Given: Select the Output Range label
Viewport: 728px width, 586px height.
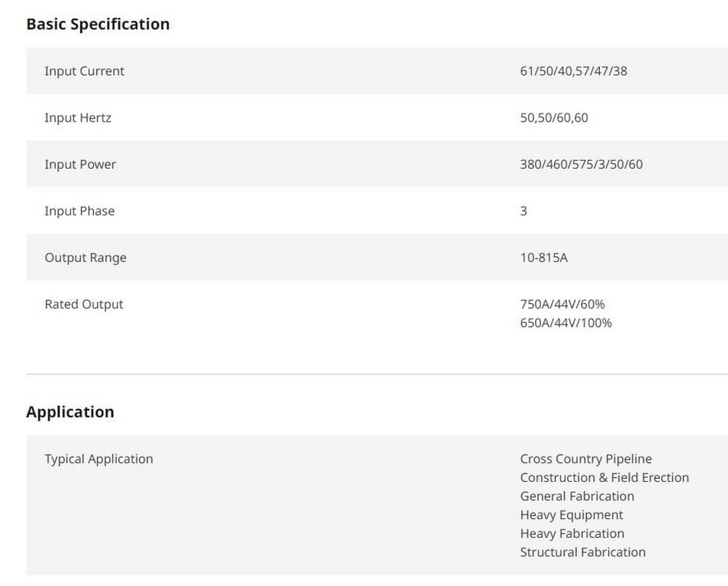Looking at the screenshot, I should pos(85,258).
